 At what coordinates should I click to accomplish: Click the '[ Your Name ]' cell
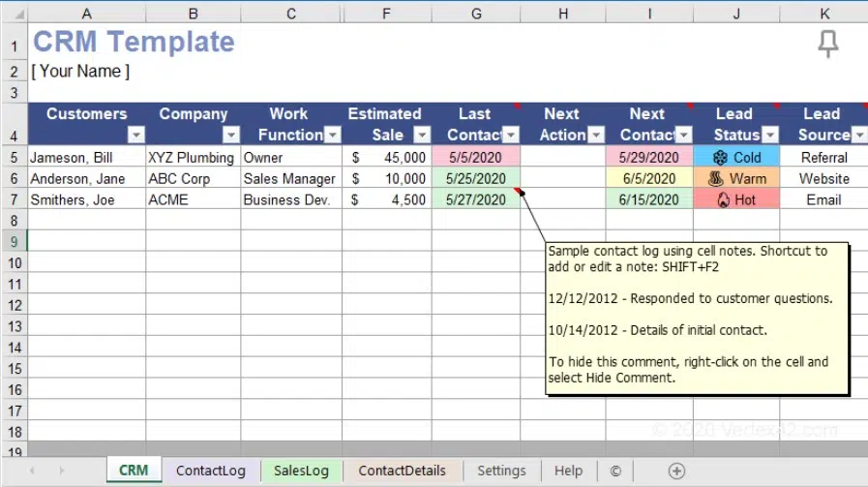click(x=81, y=72)
